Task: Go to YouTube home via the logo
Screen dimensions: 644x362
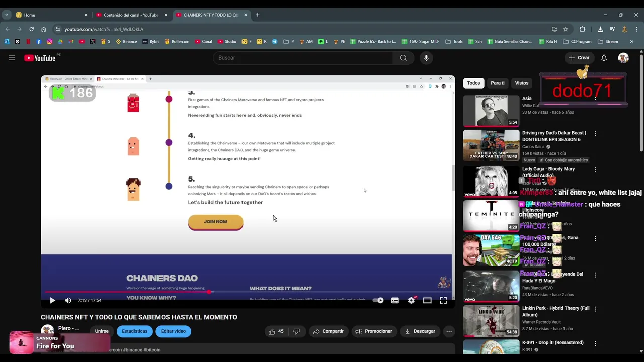Action: pos(40,58)
